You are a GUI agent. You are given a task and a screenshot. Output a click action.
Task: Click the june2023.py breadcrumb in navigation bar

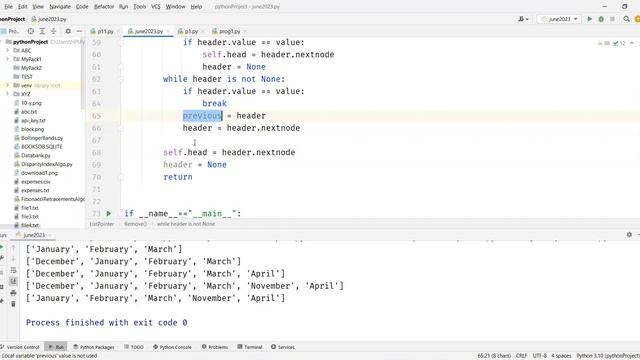pyautogui.click(x=49, y=19)
